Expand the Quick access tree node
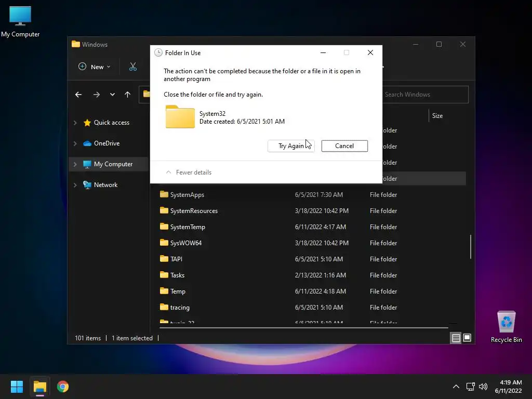The width and height of the screenshot is (532, 399). point(75,123)
